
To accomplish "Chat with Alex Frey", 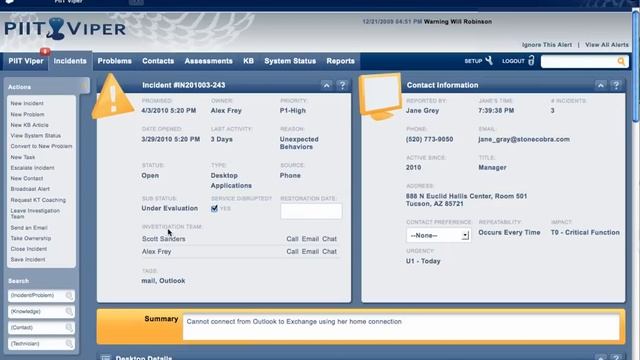I will coord(329,251).
